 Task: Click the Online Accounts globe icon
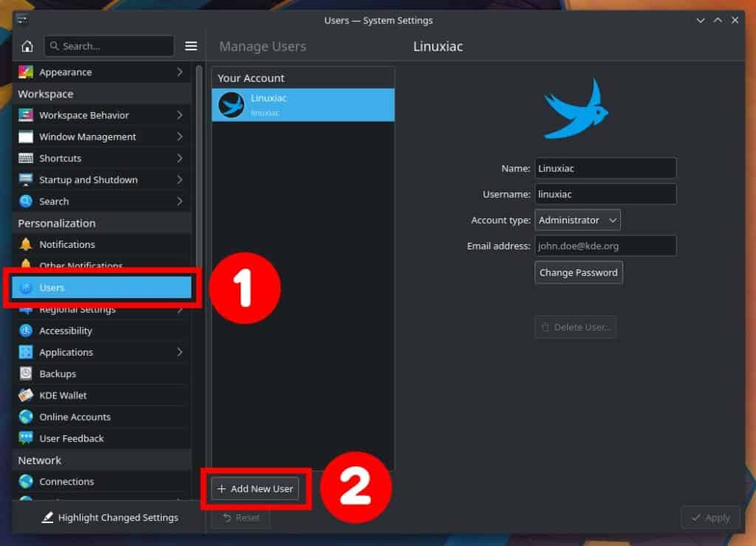pyautogui.click(x=26, y=417)
